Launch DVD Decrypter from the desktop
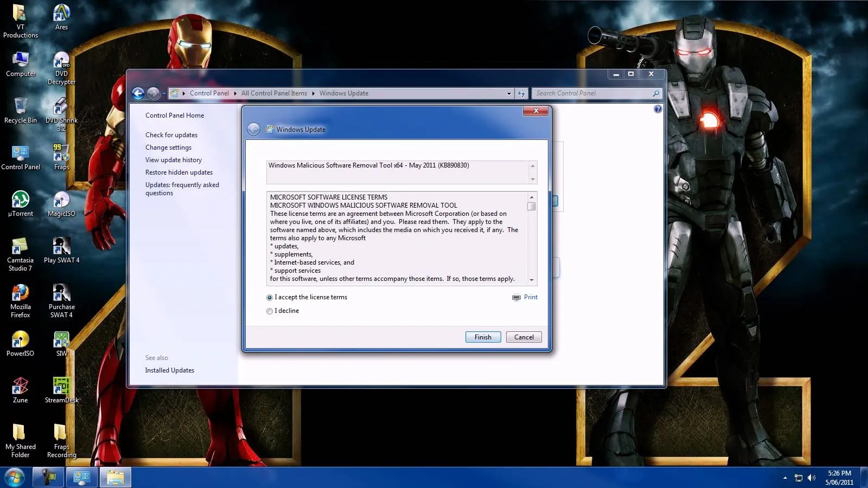The image size is (868, 488). (61, 68)
